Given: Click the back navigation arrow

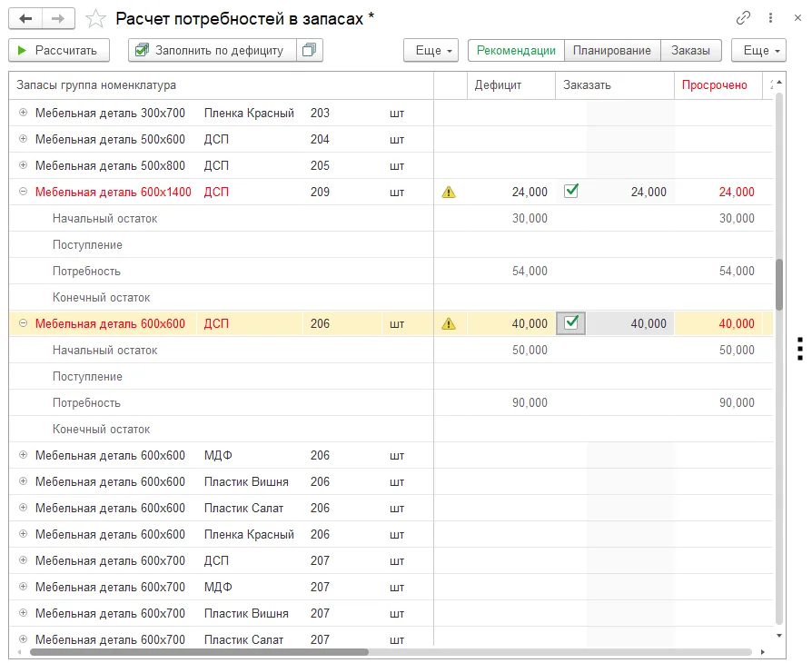Looking at the screenshot, I should point(25,19).
